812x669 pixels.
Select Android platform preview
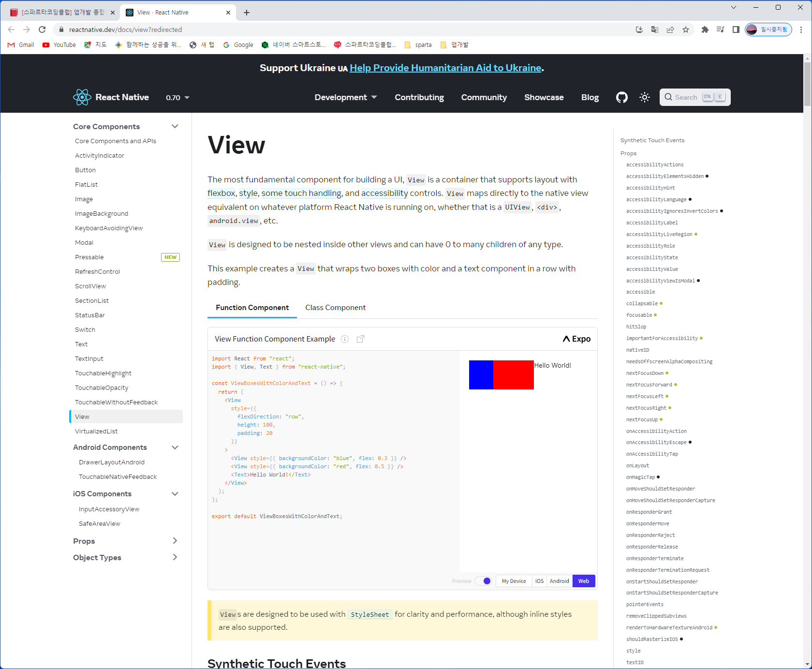click(x=560, y=581)
